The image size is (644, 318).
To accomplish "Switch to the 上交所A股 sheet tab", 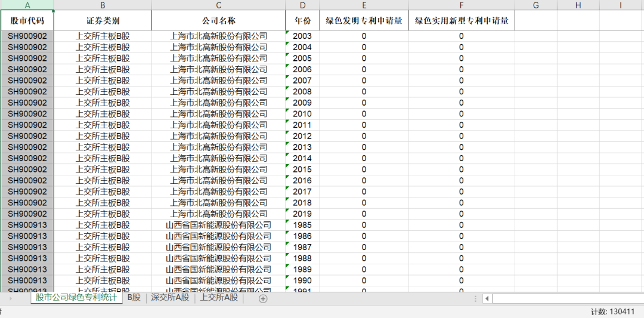I will coord(219,298).
